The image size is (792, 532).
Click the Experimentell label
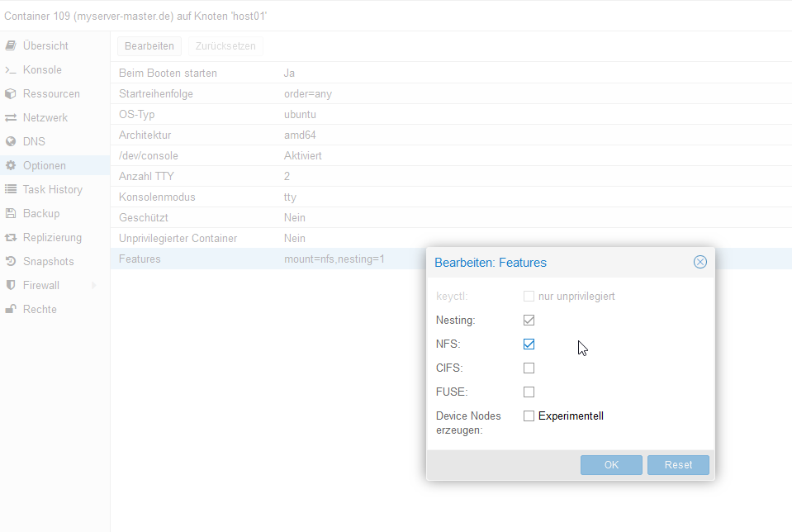571,416
